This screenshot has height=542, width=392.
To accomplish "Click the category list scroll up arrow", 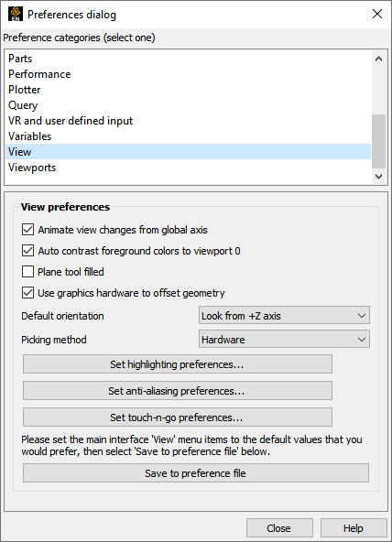I will click(378, 59).
